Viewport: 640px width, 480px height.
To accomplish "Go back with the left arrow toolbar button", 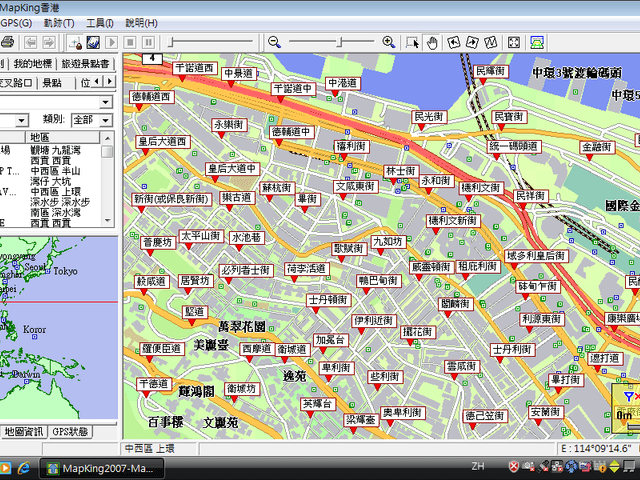I will click(x=30, y=42).
